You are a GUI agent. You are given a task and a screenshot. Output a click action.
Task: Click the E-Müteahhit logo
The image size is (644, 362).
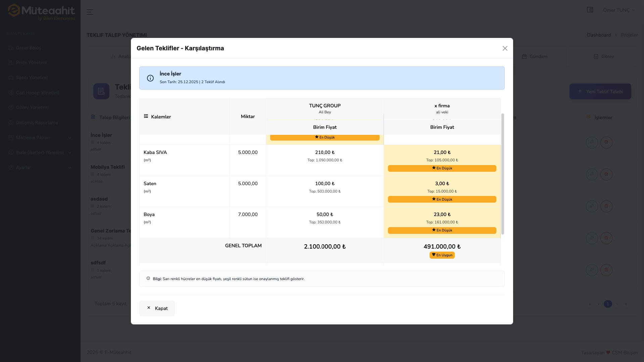click(x=41, y=12)
